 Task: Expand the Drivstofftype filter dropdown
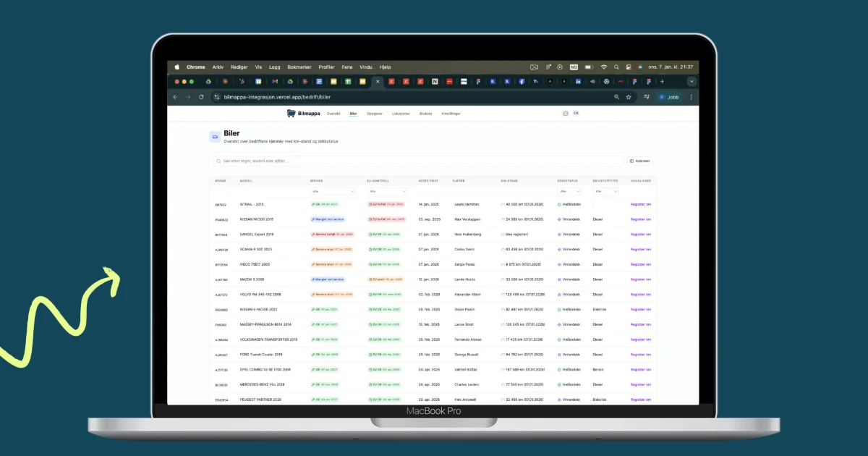coord(605,191)
